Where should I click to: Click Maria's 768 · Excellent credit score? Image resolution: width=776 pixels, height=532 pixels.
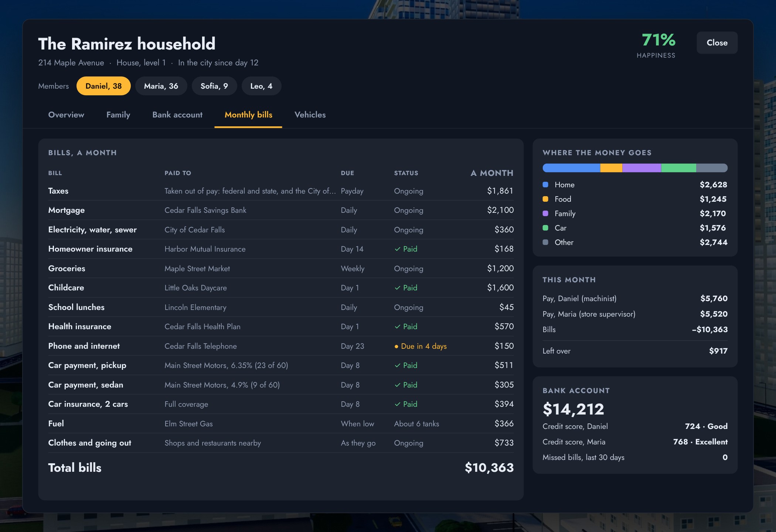click(x=700, y=442)
